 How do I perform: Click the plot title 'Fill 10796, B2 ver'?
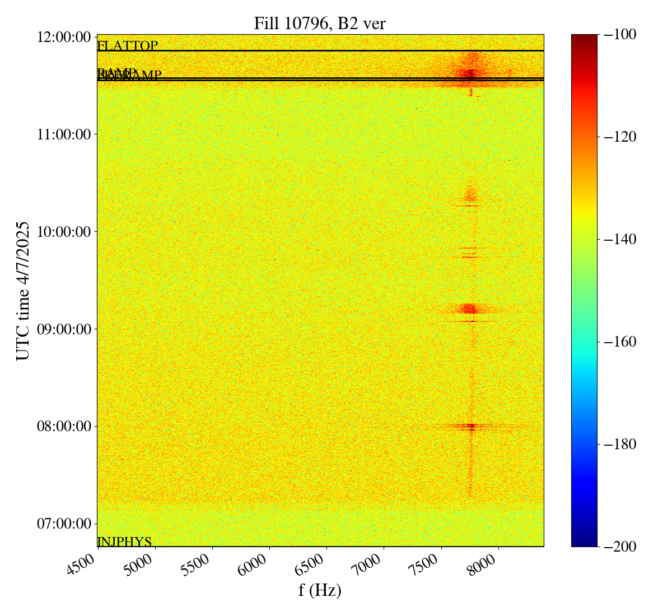[x=320, y=23]
